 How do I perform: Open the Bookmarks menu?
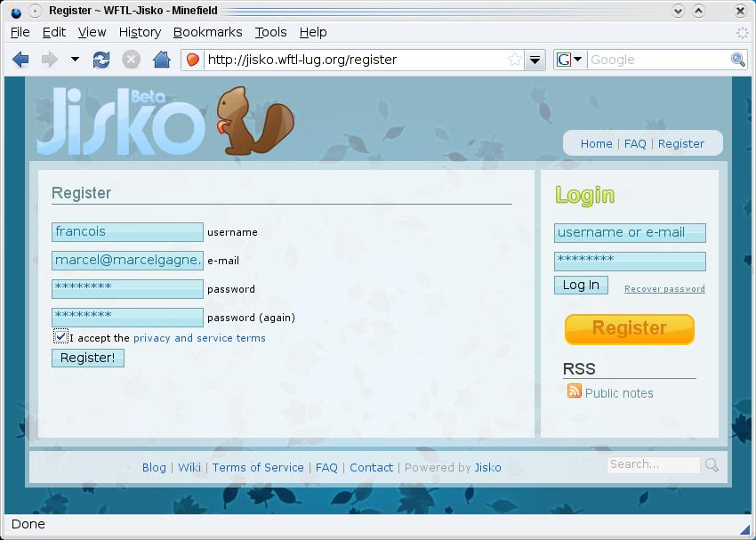[x=207, y=32]
